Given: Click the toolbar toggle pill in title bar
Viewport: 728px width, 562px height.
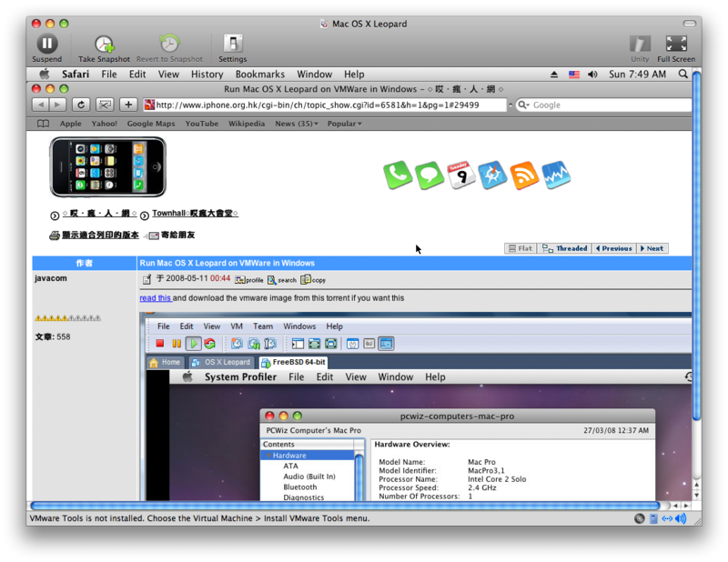Looking at the screenshot, I should coord(690,24).
